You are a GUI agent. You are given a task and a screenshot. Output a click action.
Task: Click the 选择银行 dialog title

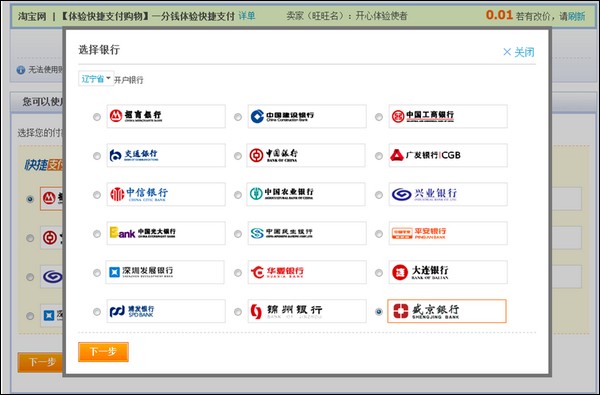point(99,50)
